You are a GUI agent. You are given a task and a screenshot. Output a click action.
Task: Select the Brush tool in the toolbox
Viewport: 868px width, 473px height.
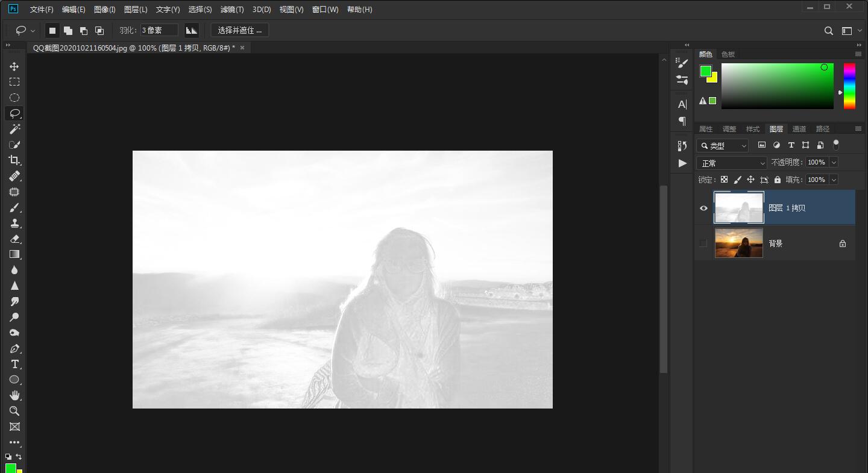click(x=14, y=207)
